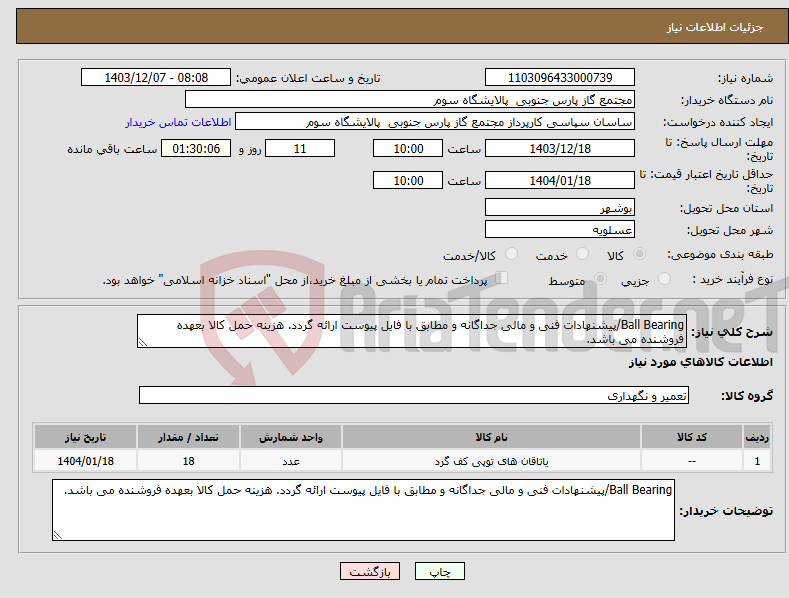Select the متوسط purchase type radio
This screenshot has width=789, height=598.
pyautogui.click(x=600, y=278)
